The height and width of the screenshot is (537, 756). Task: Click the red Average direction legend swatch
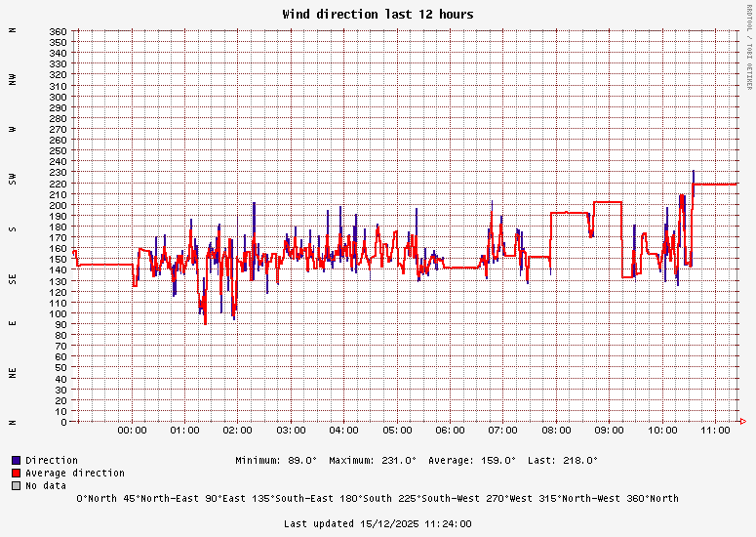[x=16, y=473]
